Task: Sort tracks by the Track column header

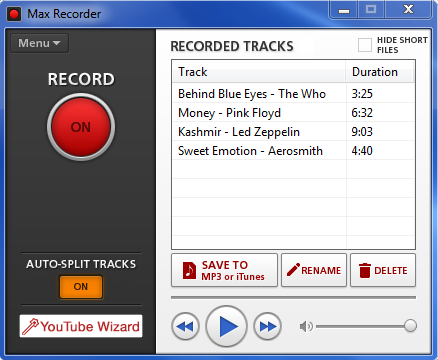Action: 259,72
